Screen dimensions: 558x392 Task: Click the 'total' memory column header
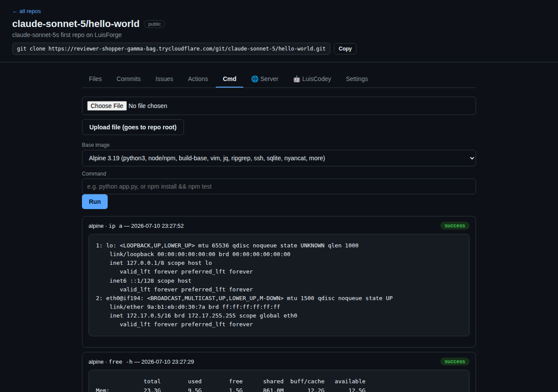[x=152, y=381]
